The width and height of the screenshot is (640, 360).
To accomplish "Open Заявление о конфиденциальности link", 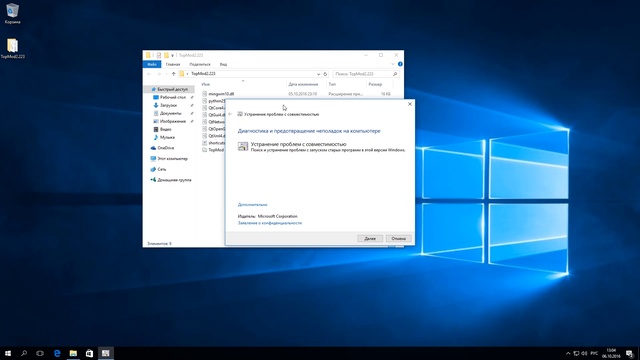I will (270, 223).
